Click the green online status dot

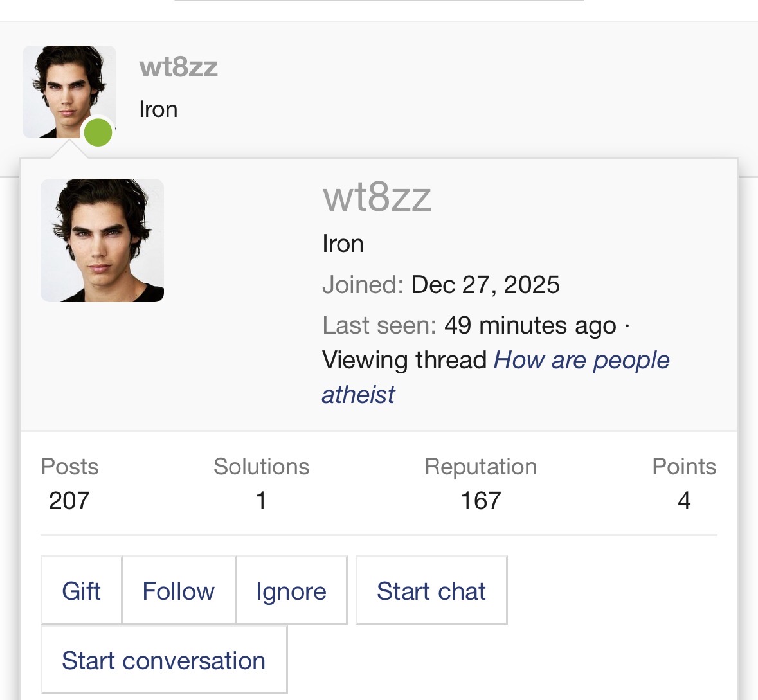coord(98,132)
